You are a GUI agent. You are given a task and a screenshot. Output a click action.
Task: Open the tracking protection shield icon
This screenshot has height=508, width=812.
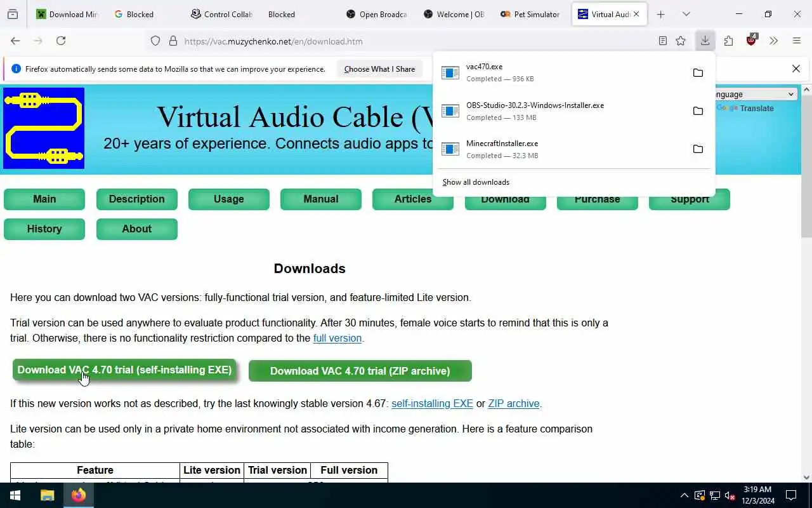tap(155, 41)
